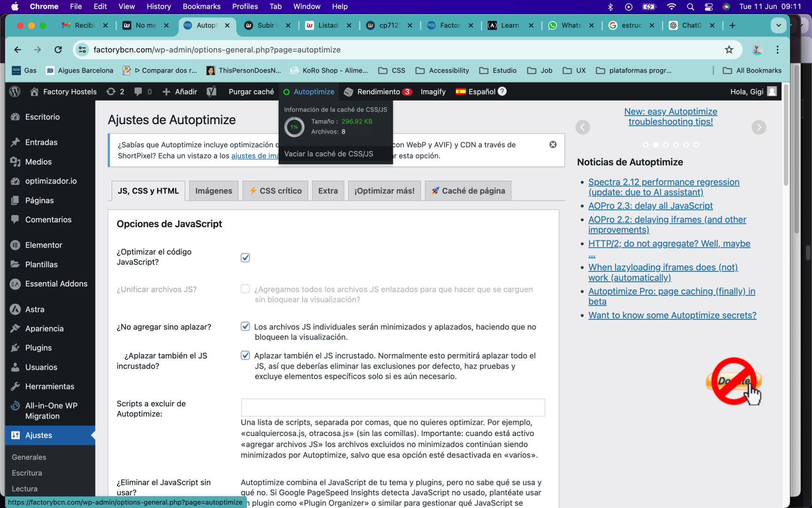
Task: Click Vaciar la caché de CSS/JS
Action: coord(329,154)
